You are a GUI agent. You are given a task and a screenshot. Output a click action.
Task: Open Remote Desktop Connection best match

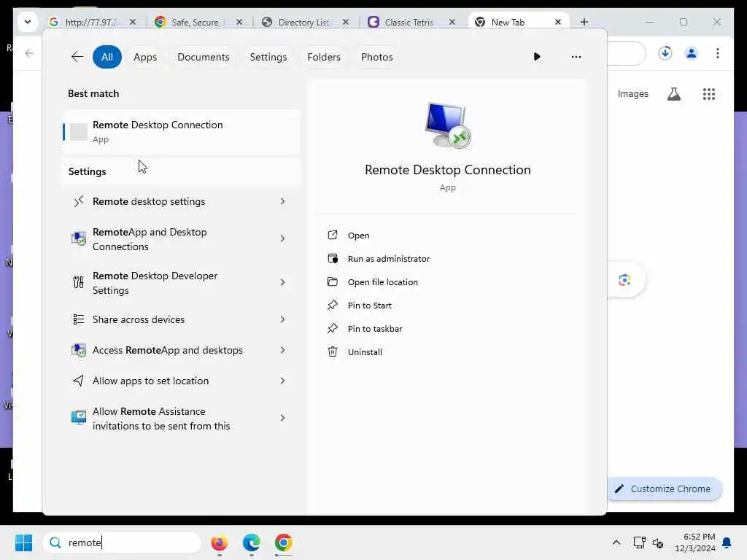pos(181,131)
